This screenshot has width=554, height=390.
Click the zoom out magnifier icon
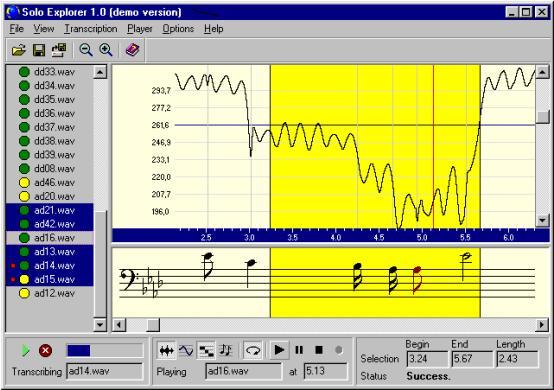[86, 50]
